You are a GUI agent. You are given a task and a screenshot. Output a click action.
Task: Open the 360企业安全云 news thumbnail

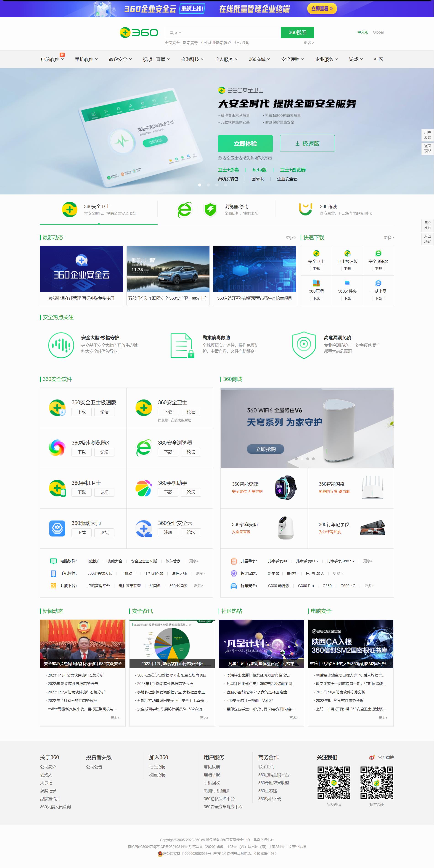tap(82, 269)
